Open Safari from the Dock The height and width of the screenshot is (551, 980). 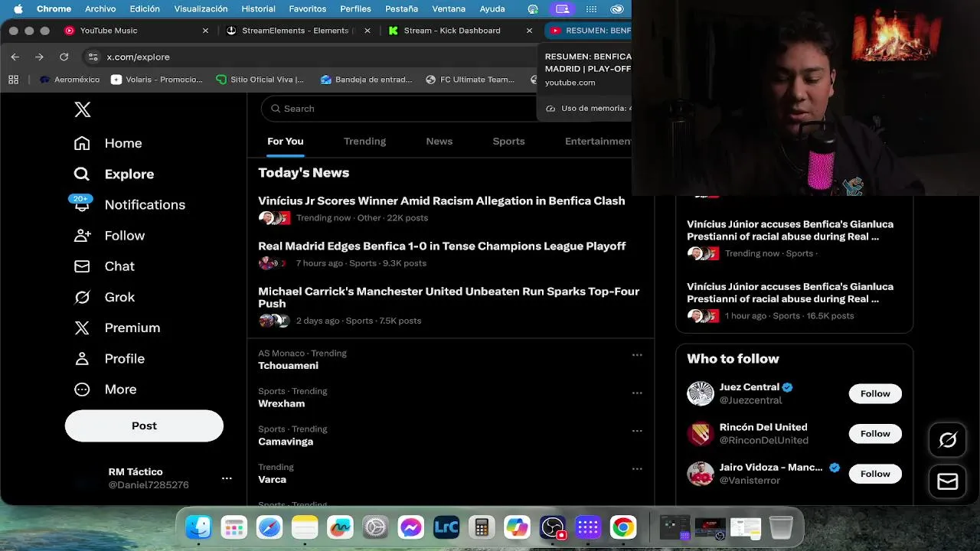(269, 527)
